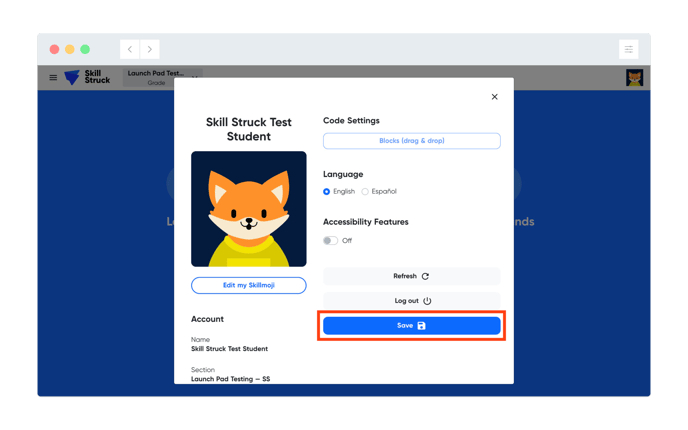Click the Blocks (drag & drop) code setting
Screen dimensions: 688x430
point(412,141)
